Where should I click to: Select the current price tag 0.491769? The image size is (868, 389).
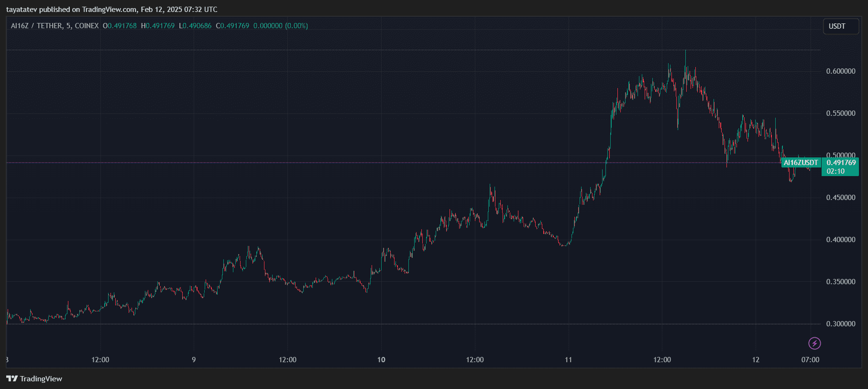(x=841, y=163)
